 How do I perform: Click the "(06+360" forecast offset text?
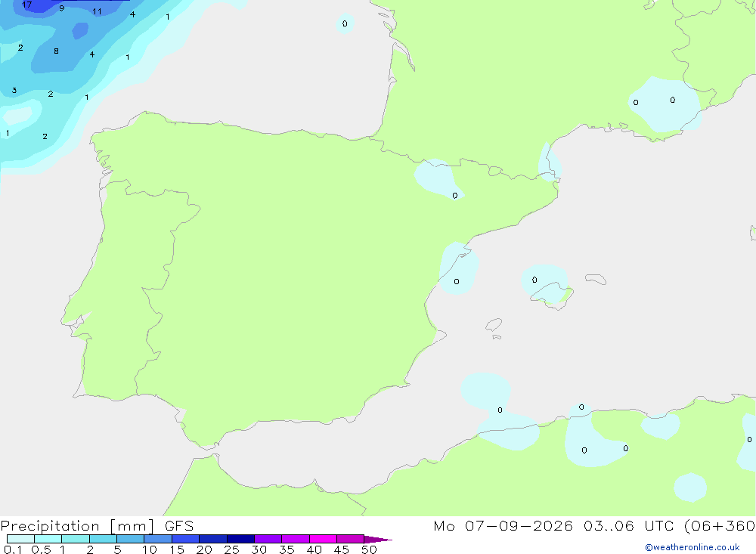point(720,526)
